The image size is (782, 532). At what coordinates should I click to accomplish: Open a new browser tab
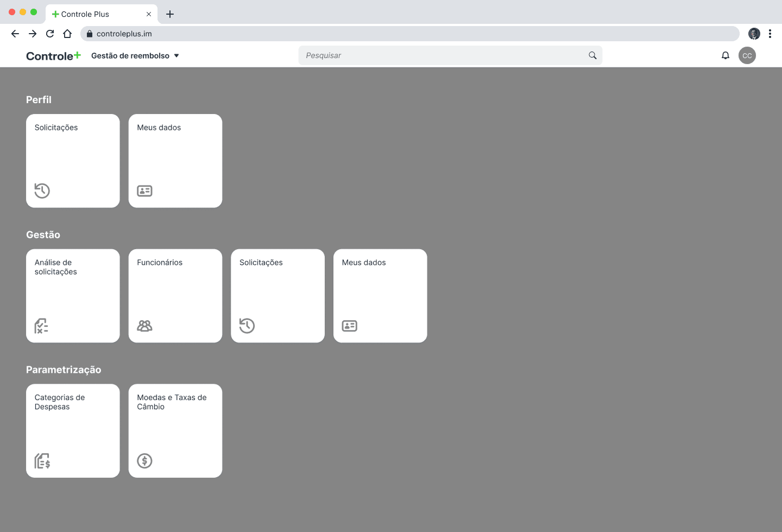(170, 14)
